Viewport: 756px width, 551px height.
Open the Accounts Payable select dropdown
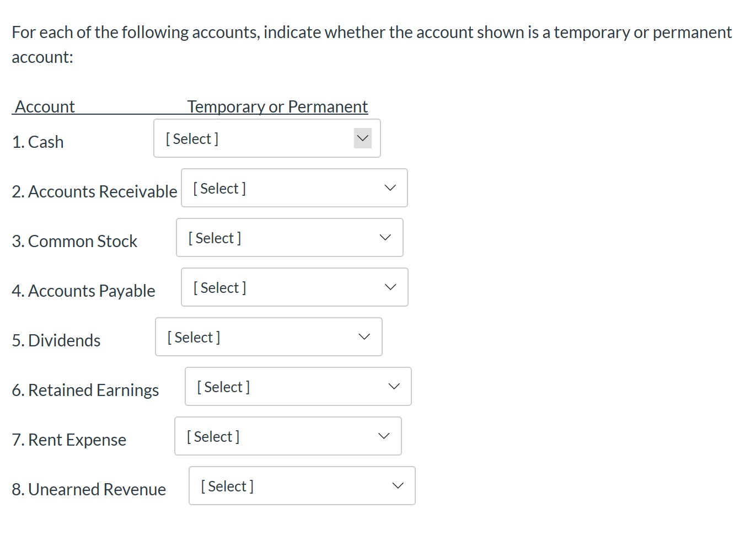(294, 287)
